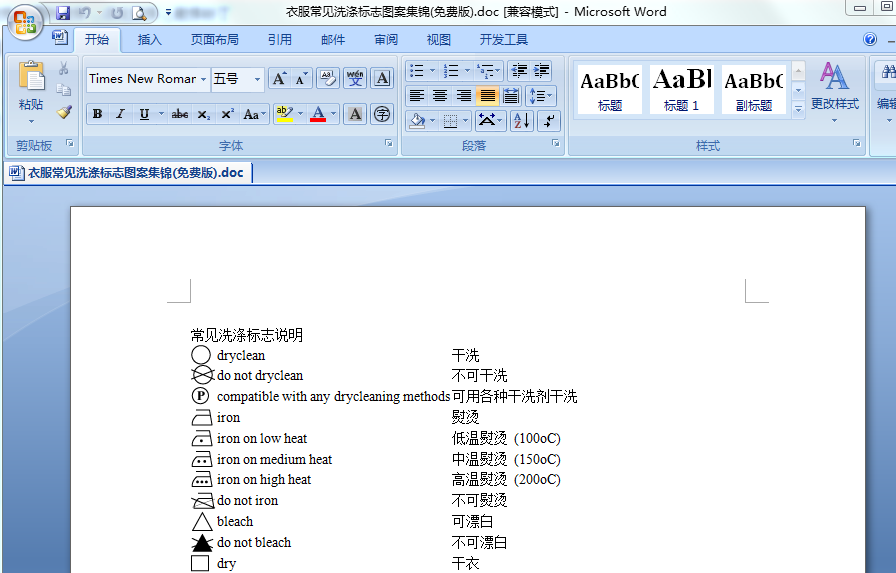Image resolution: width=896 pixels, height=573 pixels.
Task: Open the phonetic guide (wén) tool
Action: click(x=355, y=78)
